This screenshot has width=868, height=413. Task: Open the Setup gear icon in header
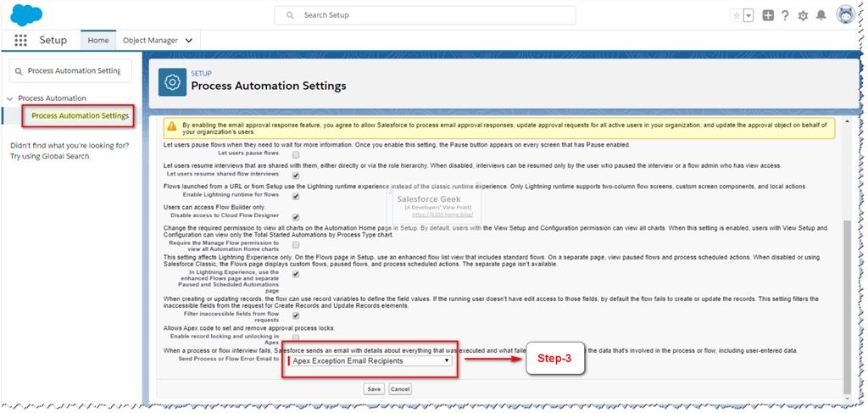tap(803, 16)
